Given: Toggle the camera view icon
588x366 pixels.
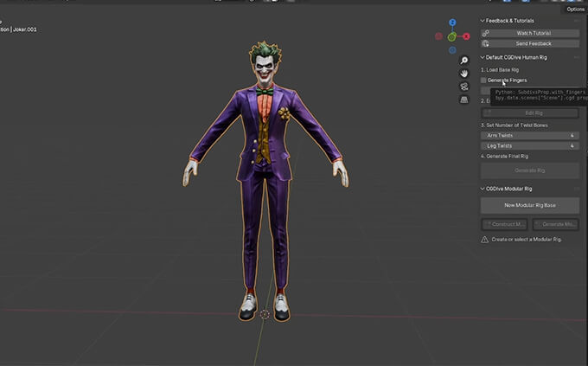Looking at the screenshot, I should click(x=464, y=87).
